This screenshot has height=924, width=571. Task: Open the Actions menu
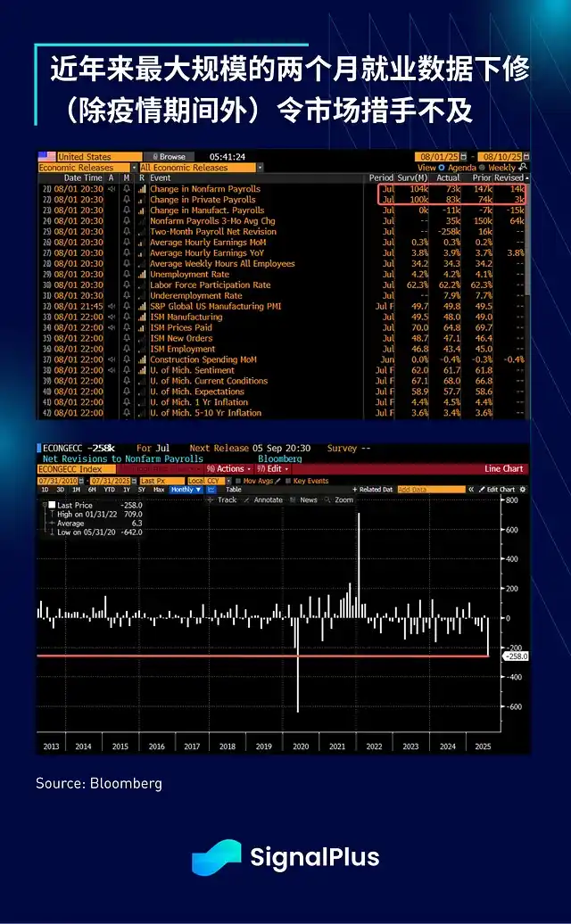(x=228, y=469)
